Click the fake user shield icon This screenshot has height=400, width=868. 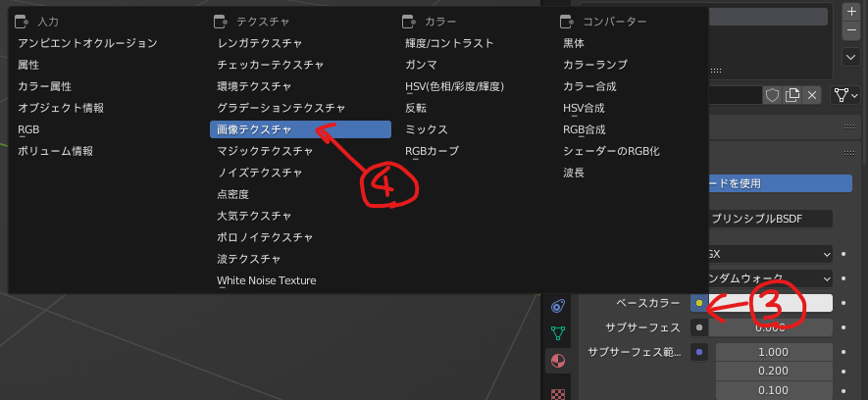(772, 95)
